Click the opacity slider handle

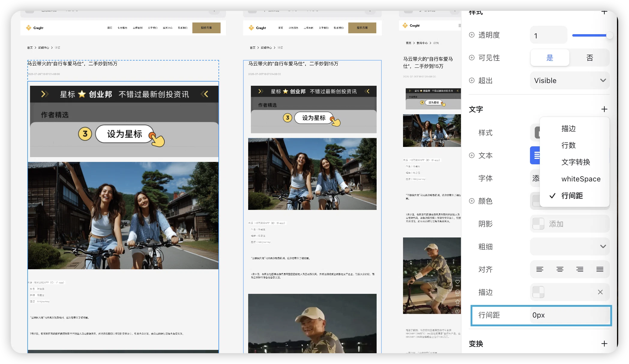click(x=609, y=35)
